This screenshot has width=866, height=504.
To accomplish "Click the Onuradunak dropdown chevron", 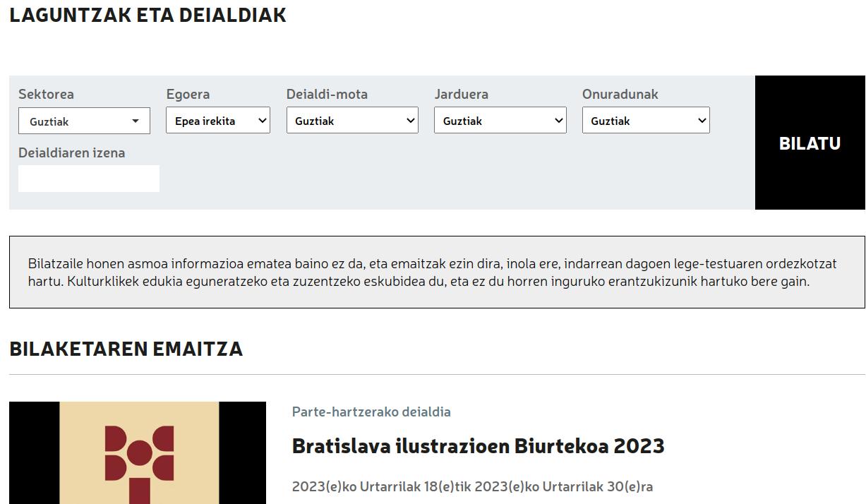I will pos(702,121).
